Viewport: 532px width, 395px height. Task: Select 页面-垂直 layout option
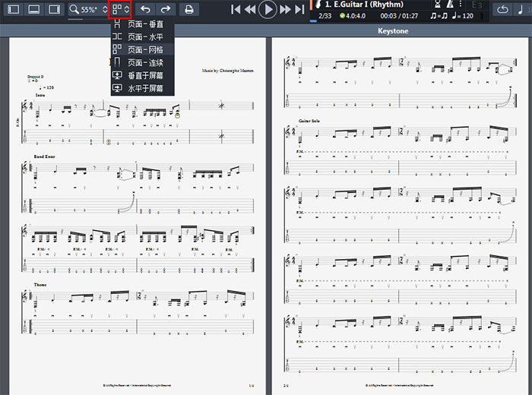pyautogui.click(x=144, y=24)
